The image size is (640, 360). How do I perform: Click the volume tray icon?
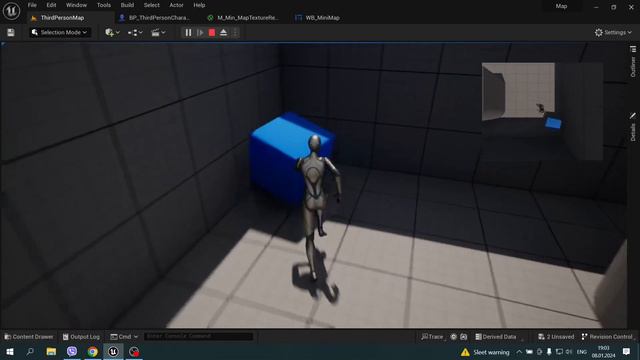569,352
